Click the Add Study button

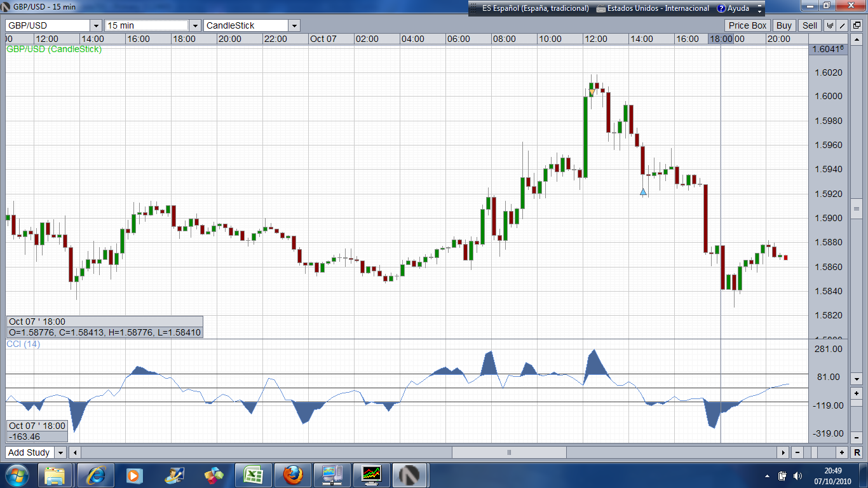coord(29,452)
